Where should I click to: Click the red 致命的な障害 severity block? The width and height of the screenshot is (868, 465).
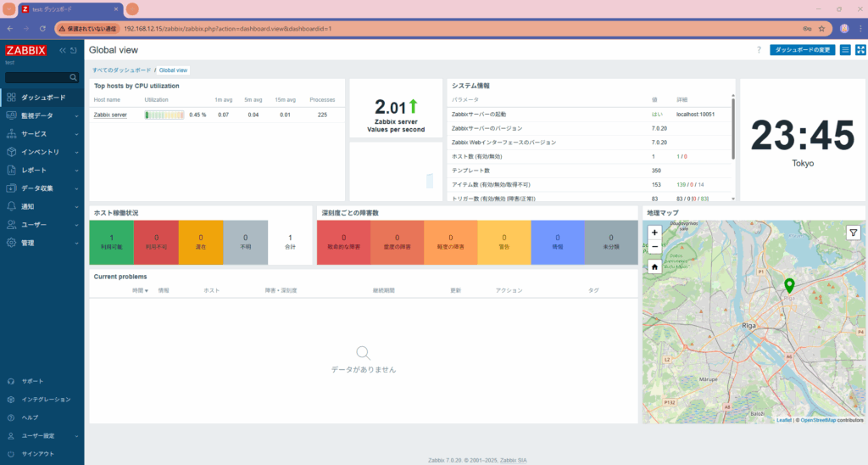[343, 242]
